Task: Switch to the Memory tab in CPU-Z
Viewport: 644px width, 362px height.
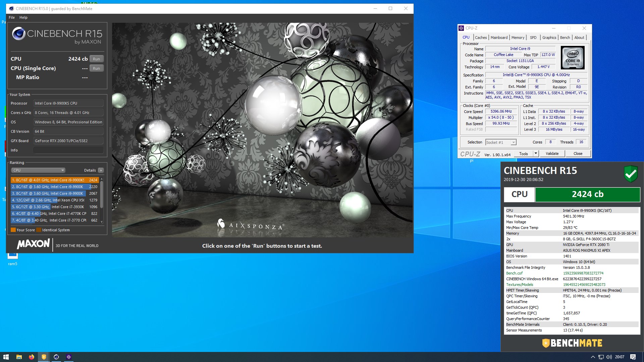Action: (x=518, y=38)
